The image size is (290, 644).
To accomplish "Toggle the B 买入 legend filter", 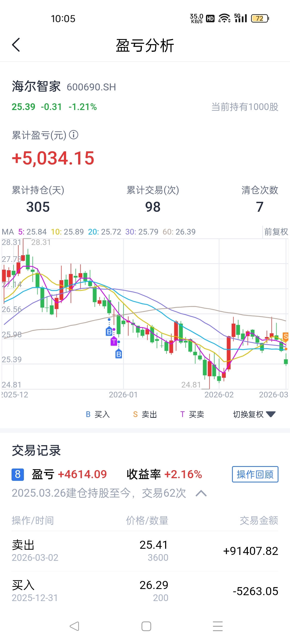I will click(x=98, y=414).
